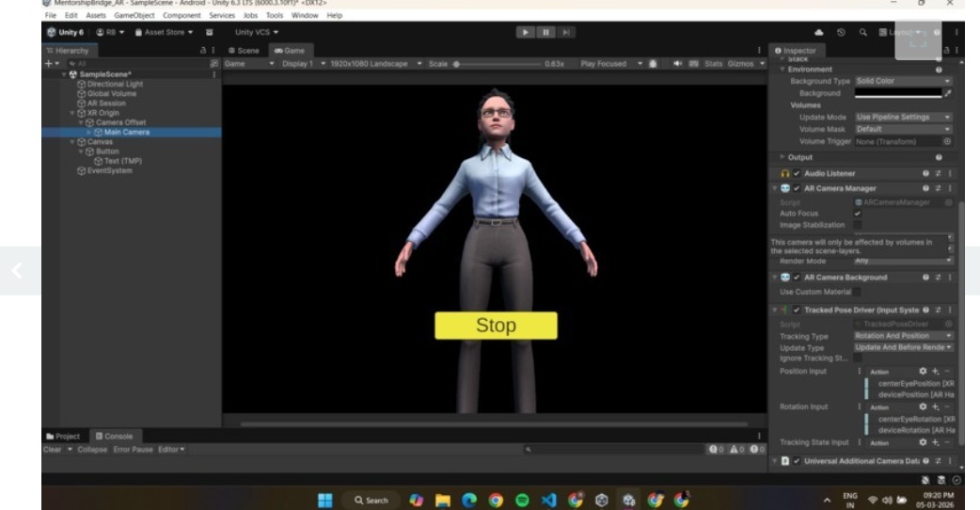Uncheck the Auto Focus checkbox

pyautogui.click(x=858, y=214)
